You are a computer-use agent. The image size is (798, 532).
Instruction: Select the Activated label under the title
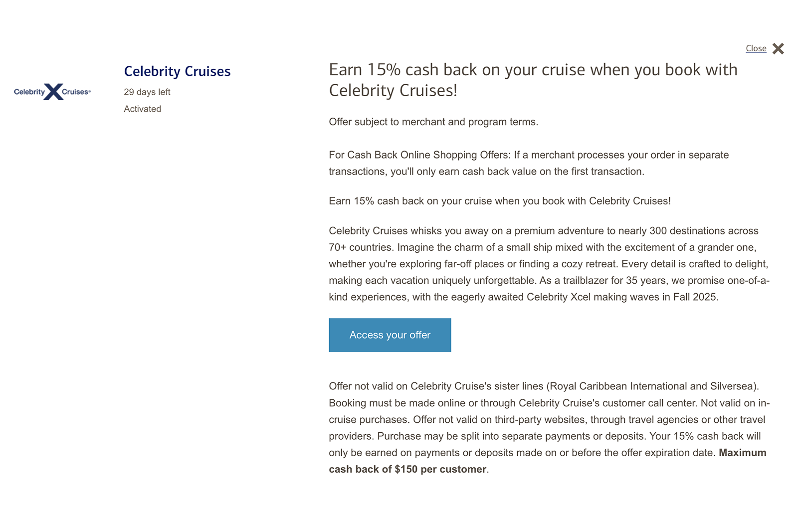(142, 109)
